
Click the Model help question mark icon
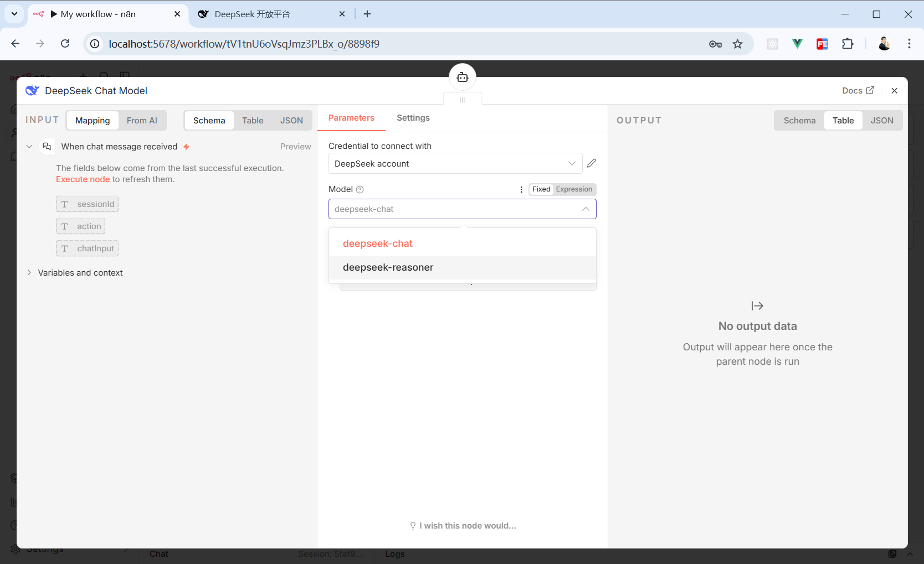pyautogui.click(x=360, y=189)
